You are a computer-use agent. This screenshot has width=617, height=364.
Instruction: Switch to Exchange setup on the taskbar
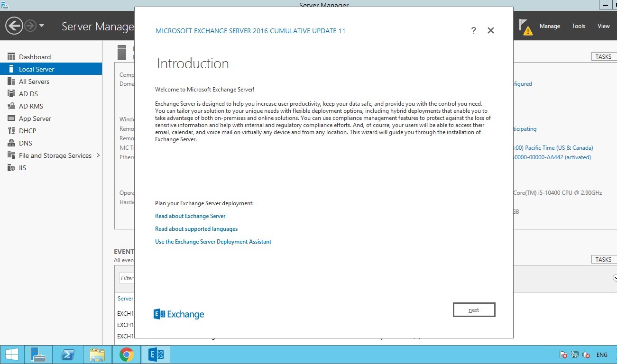(156, 355)
